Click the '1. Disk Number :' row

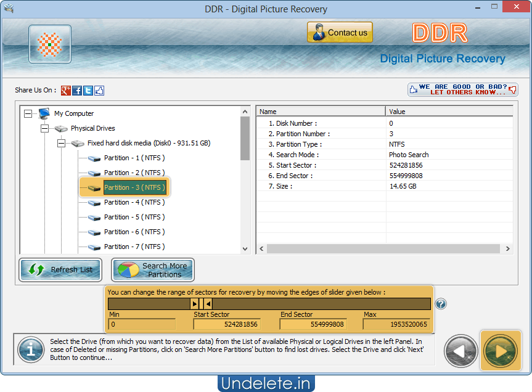[385, 123]
